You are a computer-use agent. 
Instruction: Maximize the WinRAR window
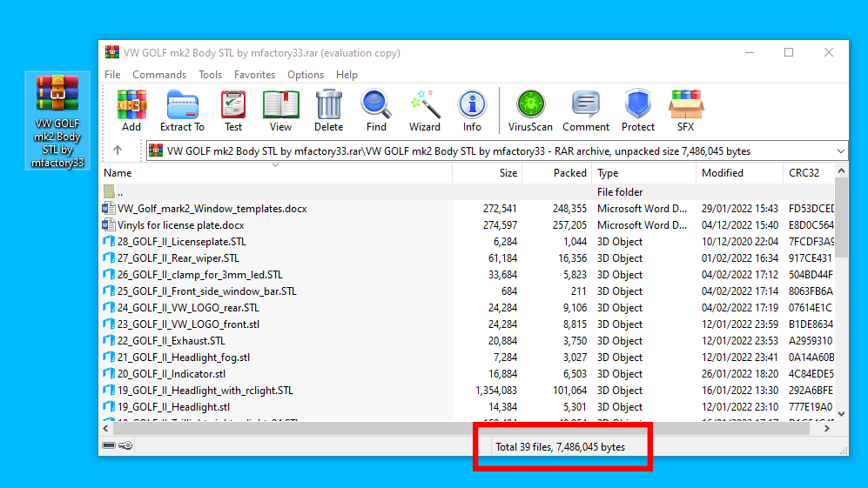tap(789, 52)
